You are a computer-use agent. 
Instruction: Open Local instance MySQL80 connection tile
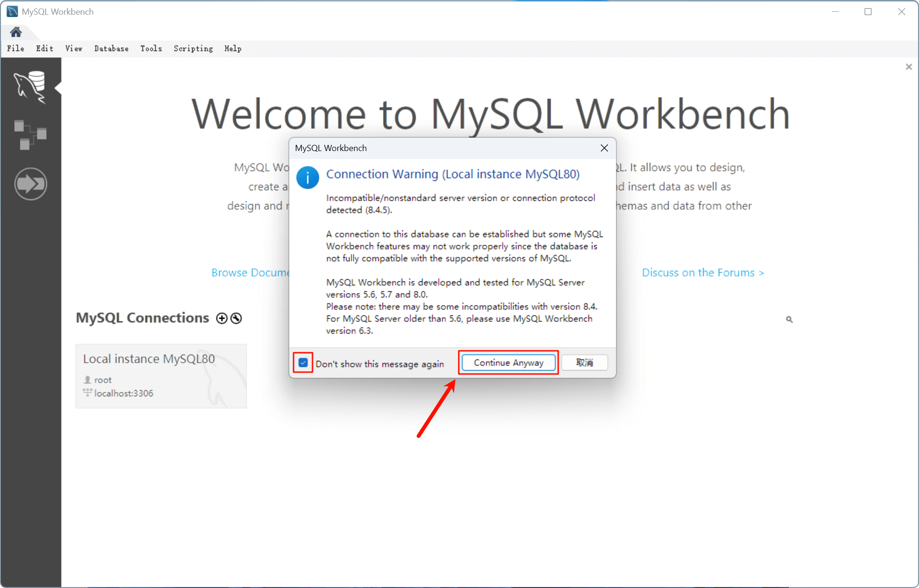[161, 376]
